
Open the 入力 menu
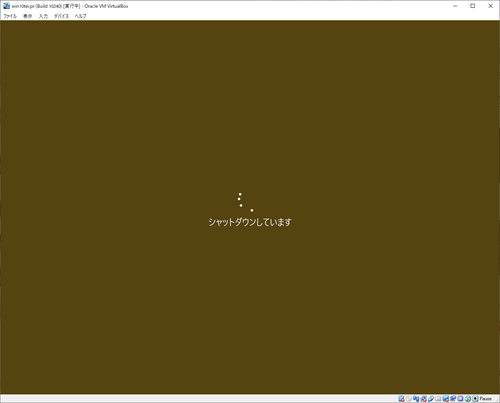click(43, 16)
